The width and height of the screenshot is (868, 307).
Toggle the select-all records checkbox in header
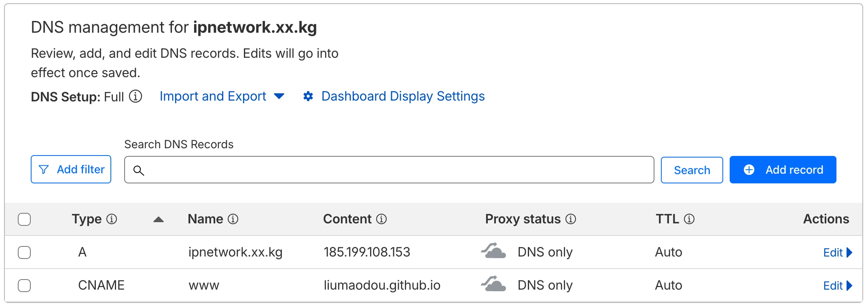pos(24,219)
